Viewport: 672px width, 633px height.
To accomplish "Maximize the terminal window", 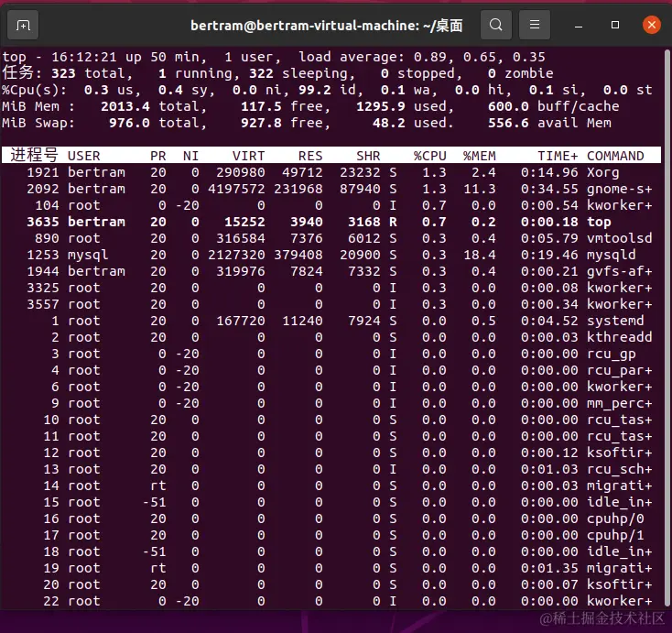I will 615,25.
